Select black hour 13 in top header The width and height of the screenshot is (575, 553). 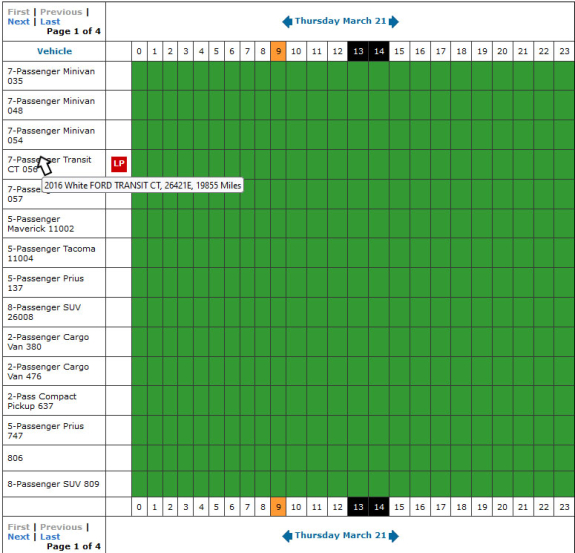[358, 51]
